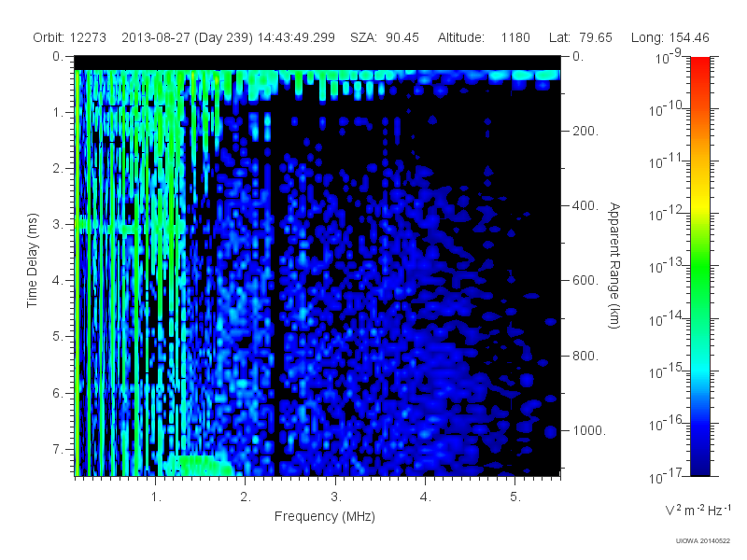Image resolution: width=747 pixels, height=560 pixels.
Task: Click the date 2013-08-27 (Day 239) label
Action: coord(188,37)
